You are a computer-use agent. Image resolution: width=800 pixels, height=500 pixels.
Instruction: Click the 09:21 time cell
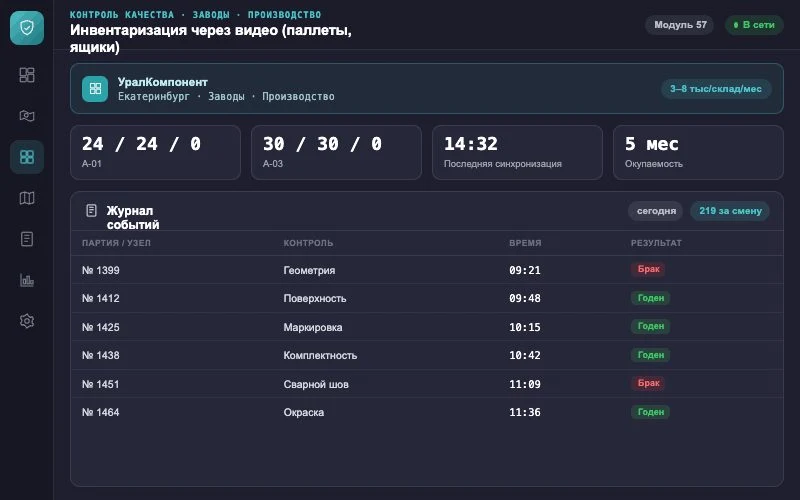pos(524,270)
